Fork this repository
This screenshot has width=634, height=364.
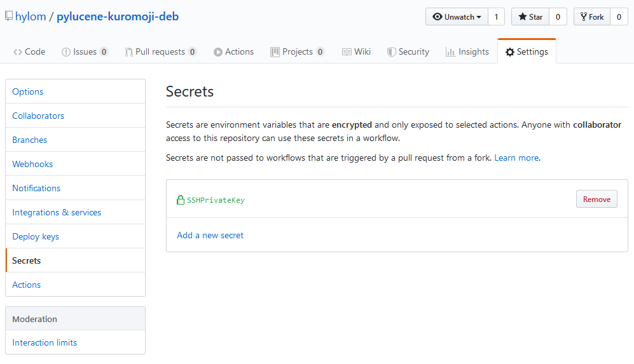[x=591, y=17]
